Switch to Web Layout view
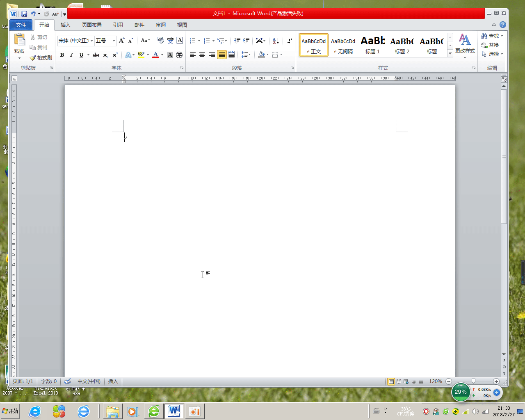This screenshot has width=525, height=420. (x=406, y=381)
